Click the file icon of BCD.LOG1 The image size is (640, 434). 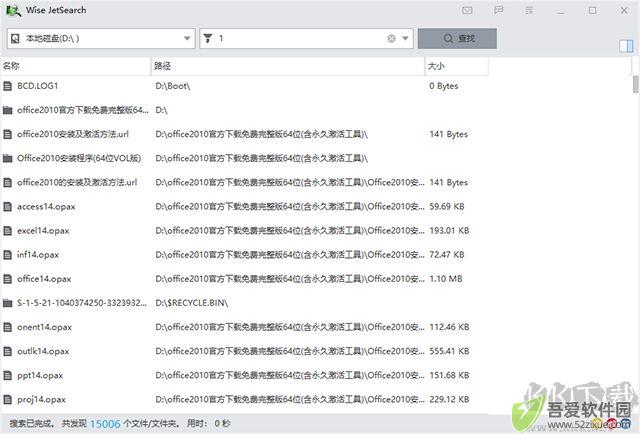click(7, 86)
